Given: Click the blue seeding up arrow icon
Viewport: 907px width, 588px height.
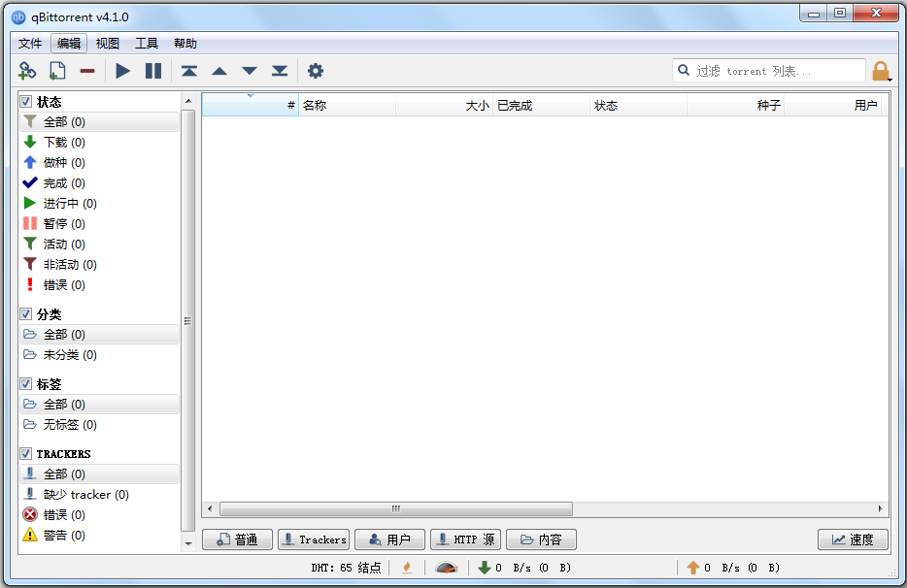Looking at the screenshot, I should (x=30, y=162).
